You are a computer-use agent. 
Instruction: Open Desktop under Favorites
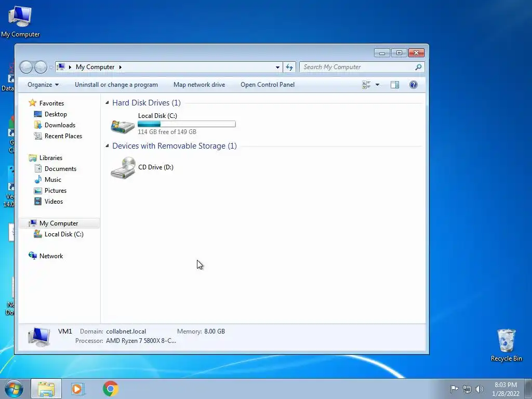56,114
